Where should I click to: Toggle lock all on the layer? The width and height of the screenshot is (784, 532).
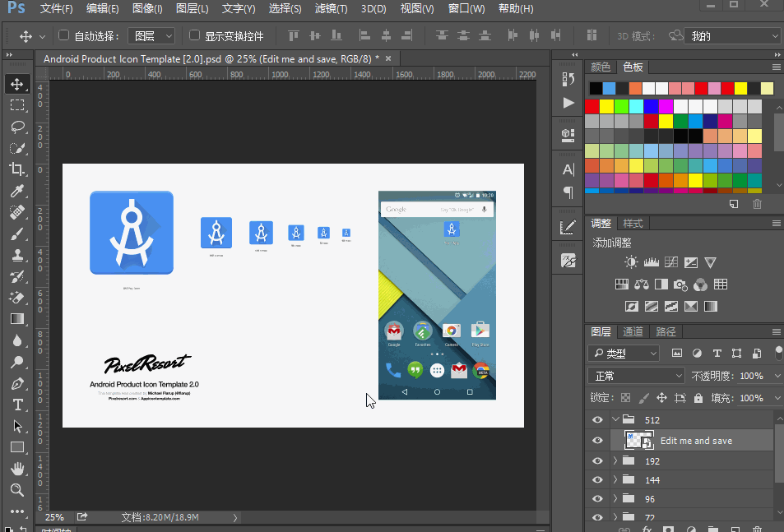tap(698, 398)
